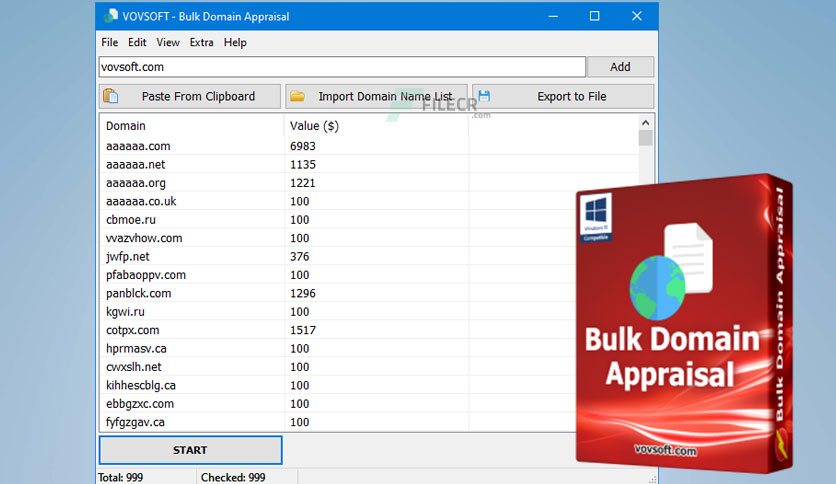Sort by the Domain column header
Image resolution: width=836 pixels, height=484 pixels.
pyautogui.click(x=192, y=126)
